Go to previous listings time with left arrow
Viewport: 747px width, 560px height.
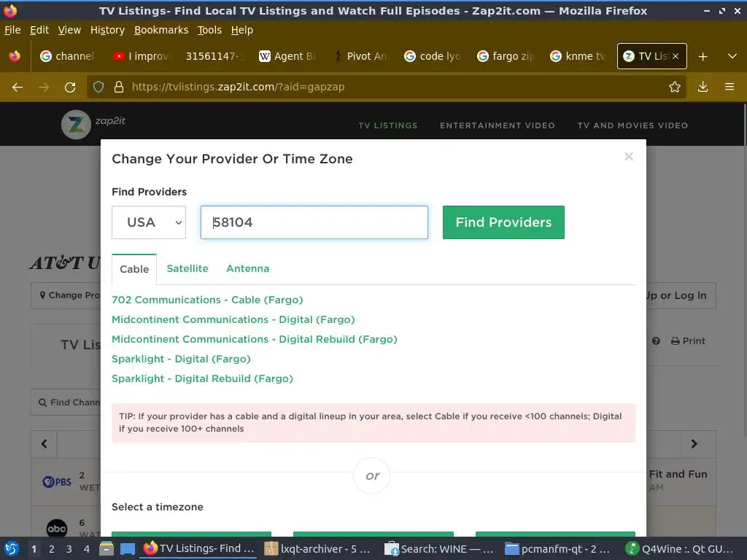tap(44, 444)
